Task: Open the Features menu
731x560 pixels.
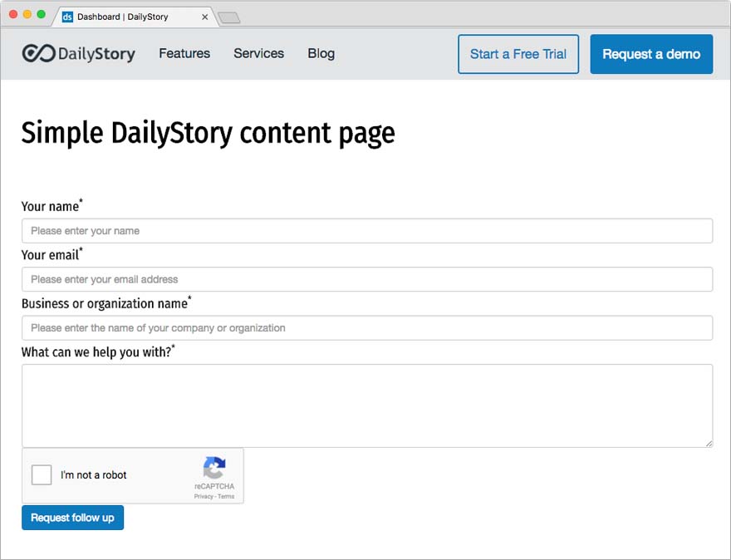Action: 184,54
